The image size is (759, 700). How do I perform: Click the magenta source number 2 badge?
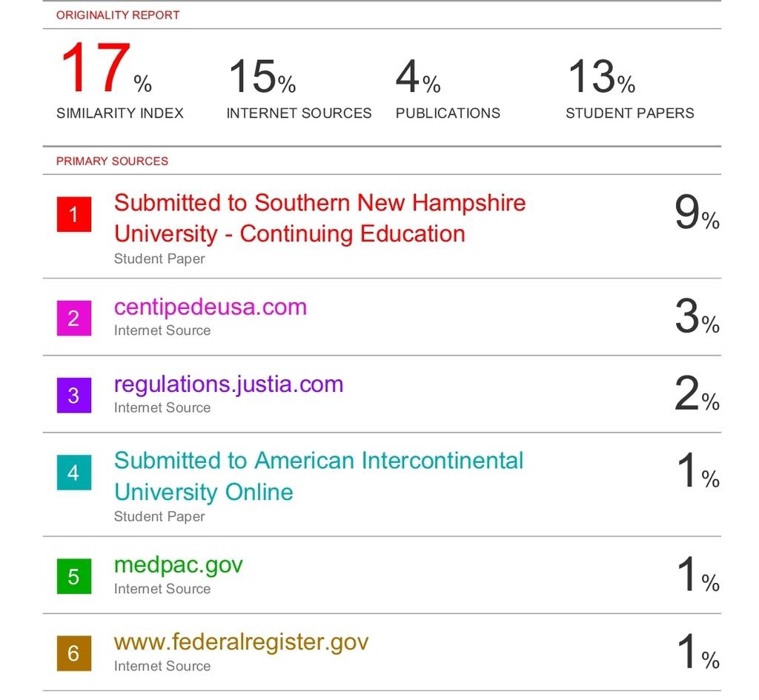(x=74, y=319)
